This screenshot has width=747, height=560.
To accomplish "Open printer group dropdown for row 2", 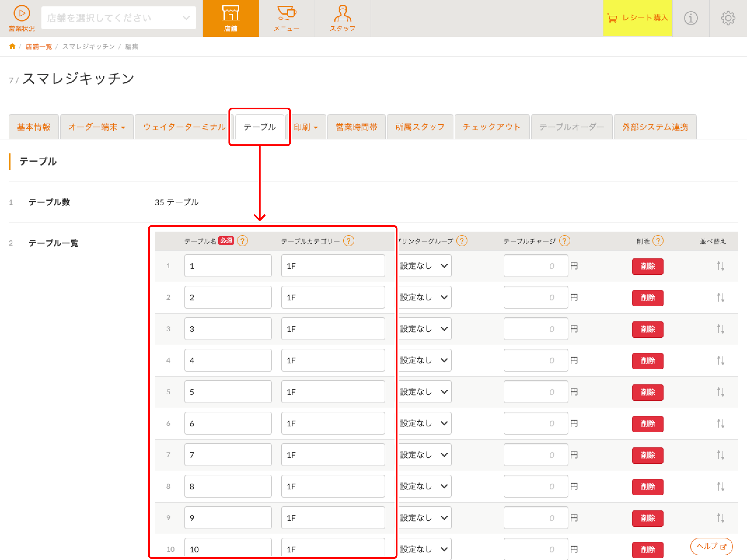I will [425, 297].
